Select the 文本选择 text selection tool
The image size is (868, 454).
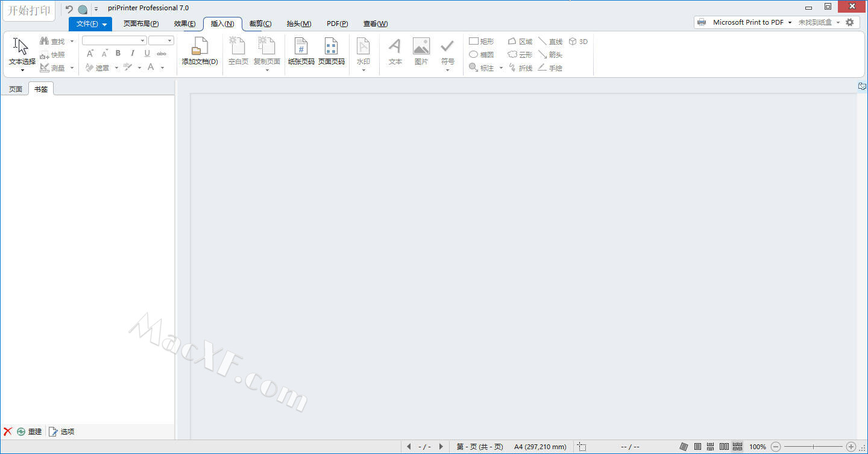click(22, 51)
